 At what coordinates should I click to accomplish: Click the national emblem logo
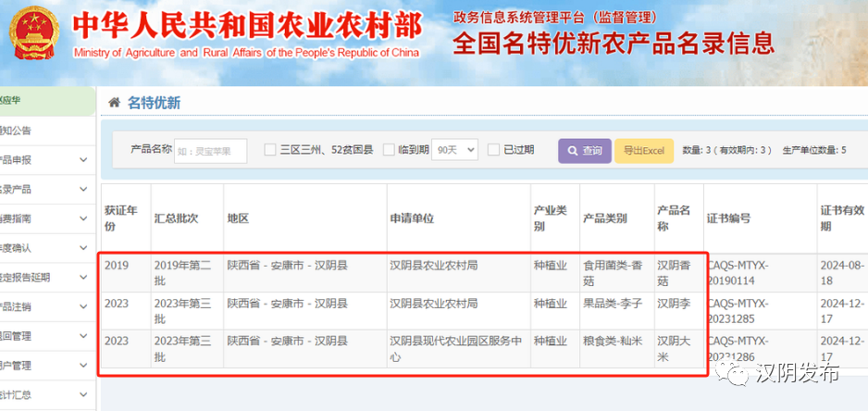(33, 32)
